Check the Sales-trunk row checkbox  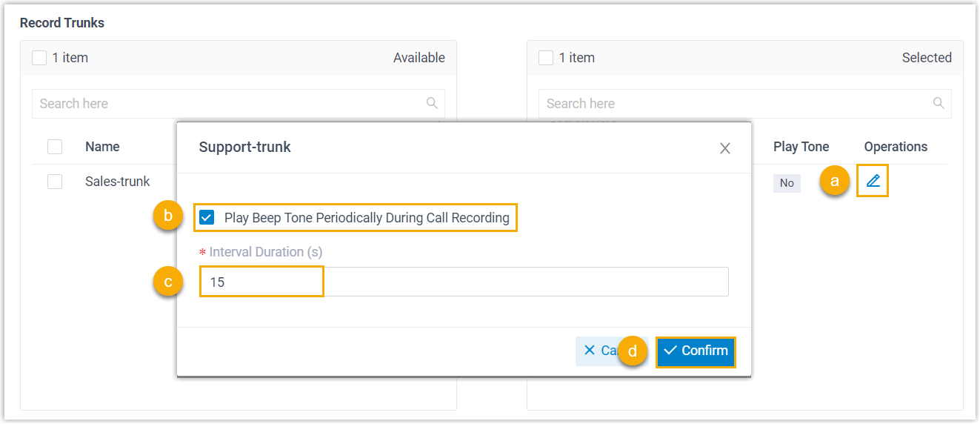(x=55, y=182)
